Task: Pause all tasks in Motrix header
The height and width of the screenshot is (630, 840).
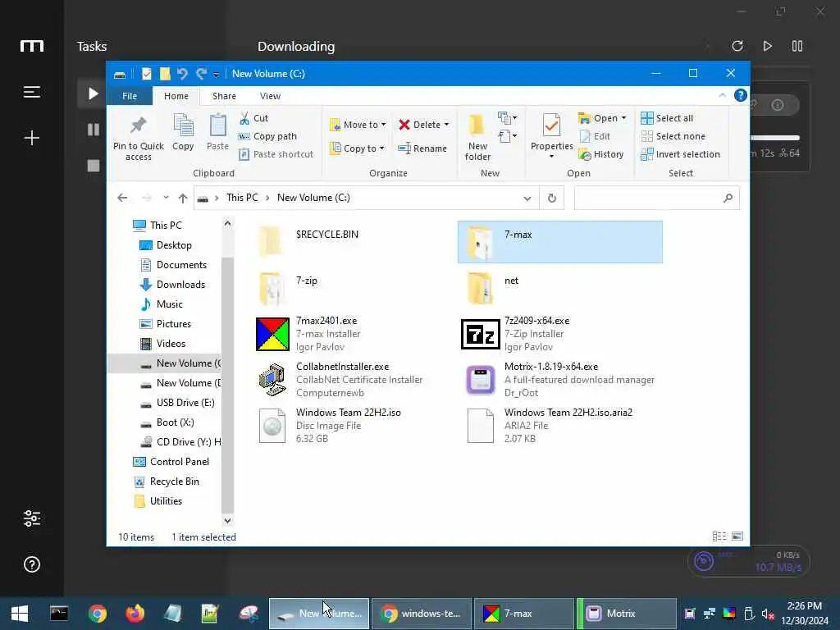Action: point(797,46)
